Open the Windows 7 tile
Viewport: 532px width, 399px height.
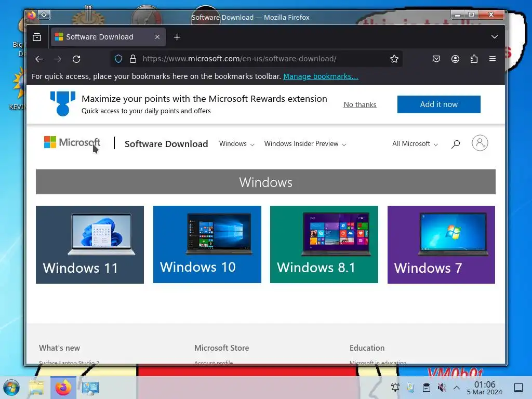441,245
